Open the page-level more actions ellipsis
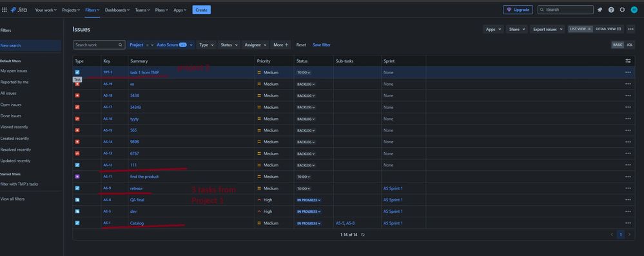 (x=630, y=29)
